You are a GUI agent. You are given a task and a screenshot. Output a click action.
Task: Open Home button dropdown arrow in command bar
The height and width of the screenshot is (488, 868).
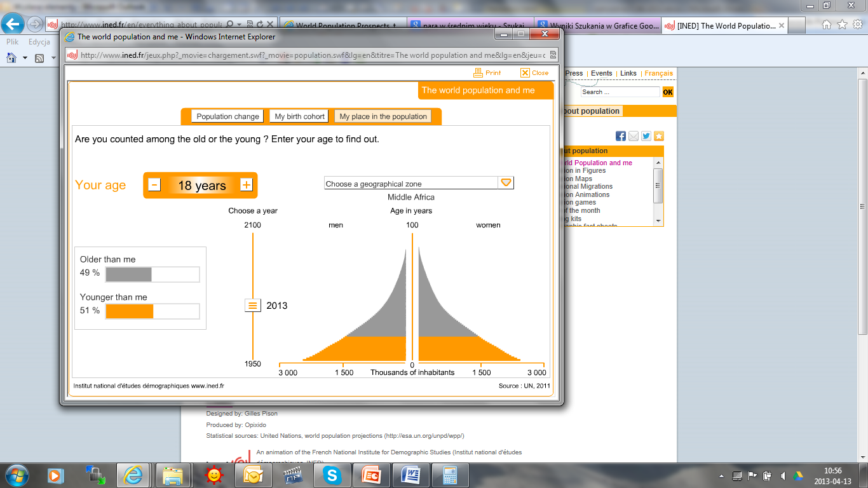(x=25, y=58)
